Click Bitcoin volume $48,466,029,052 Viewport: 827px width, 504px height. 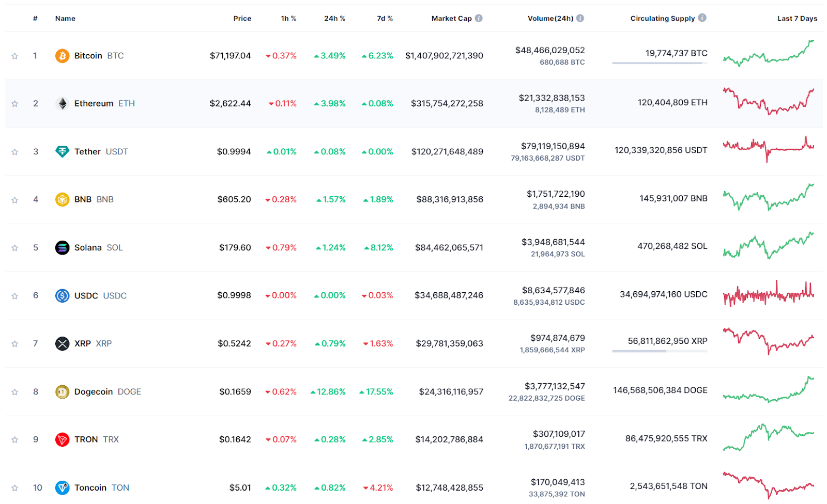(x=550, y=51)
